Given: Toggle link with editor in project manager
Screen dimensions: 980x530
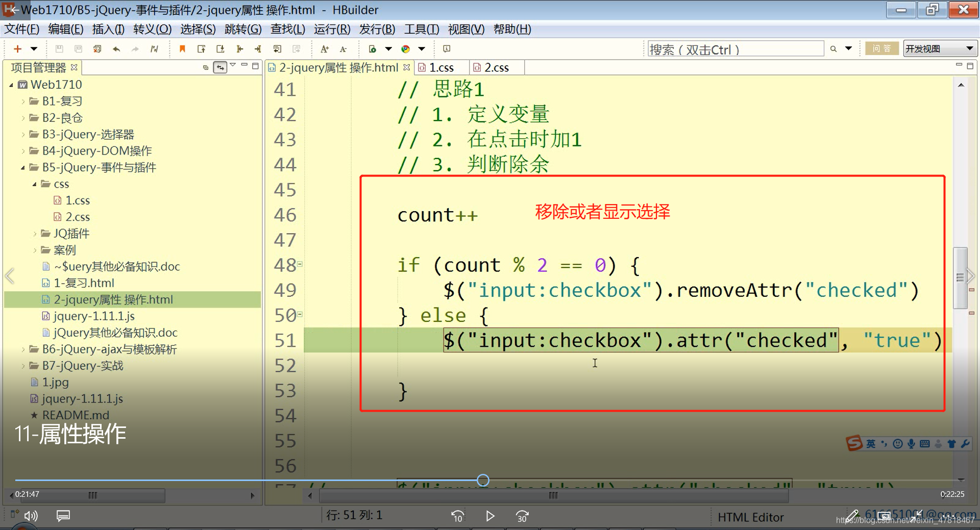Looking at the screenshot, I should click(x=220, y=67).
